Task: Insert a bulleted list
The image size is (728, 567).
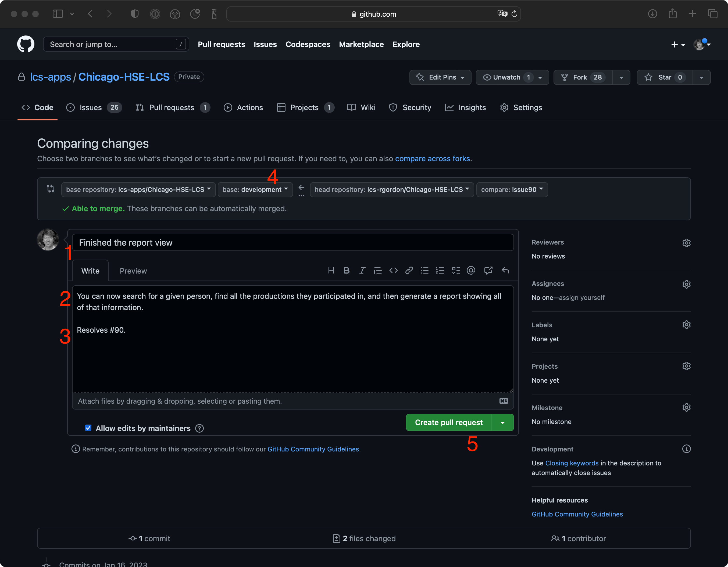Action: 425,271
